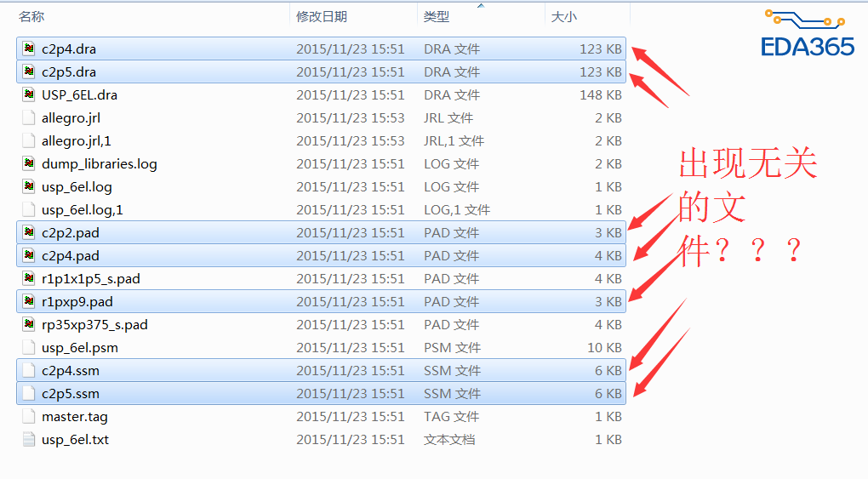
Task: Select the file name c2p2.pad
Action: tap(71, 232)
